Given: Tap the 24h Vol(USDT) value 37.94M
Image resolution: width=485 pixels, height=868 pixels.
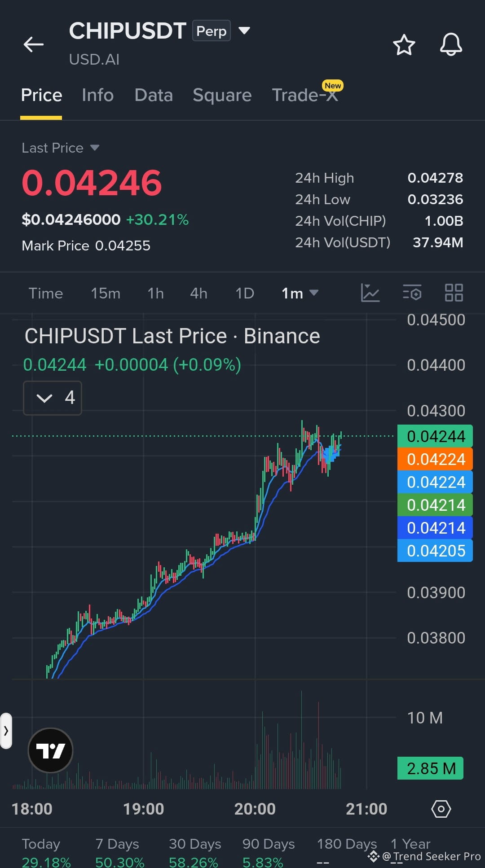Looking at the screenshot, I should [x=438, y=242].
